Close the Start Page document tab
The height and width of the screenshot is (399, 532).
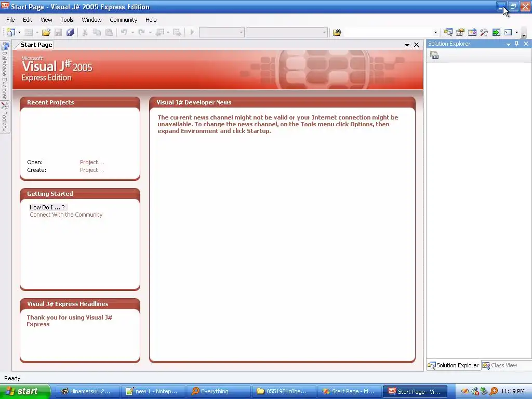(416, 45)
